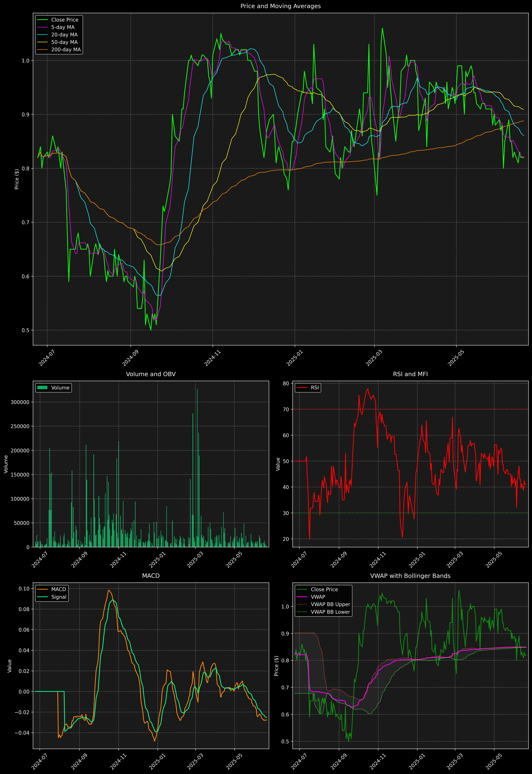Select the '200-day MA' legend label

(66, 50)
